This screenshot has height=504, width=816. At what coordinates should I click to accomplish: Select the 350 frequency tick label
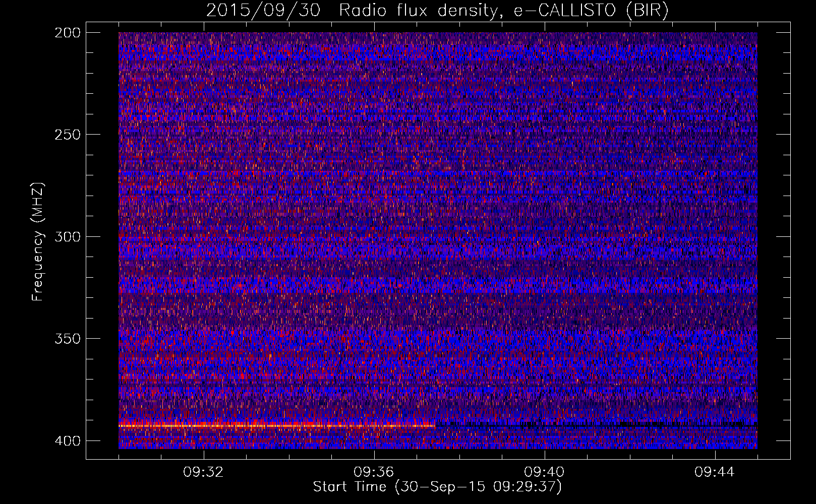point(67,338)
